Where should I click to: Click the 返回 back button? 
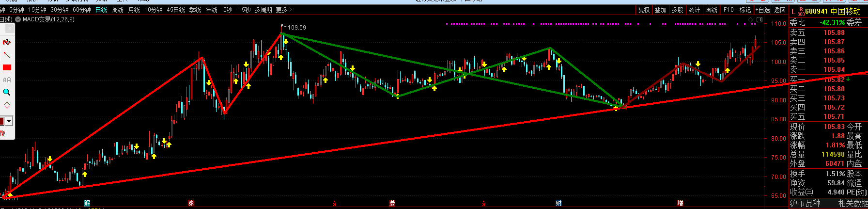(x=780, y=10)
